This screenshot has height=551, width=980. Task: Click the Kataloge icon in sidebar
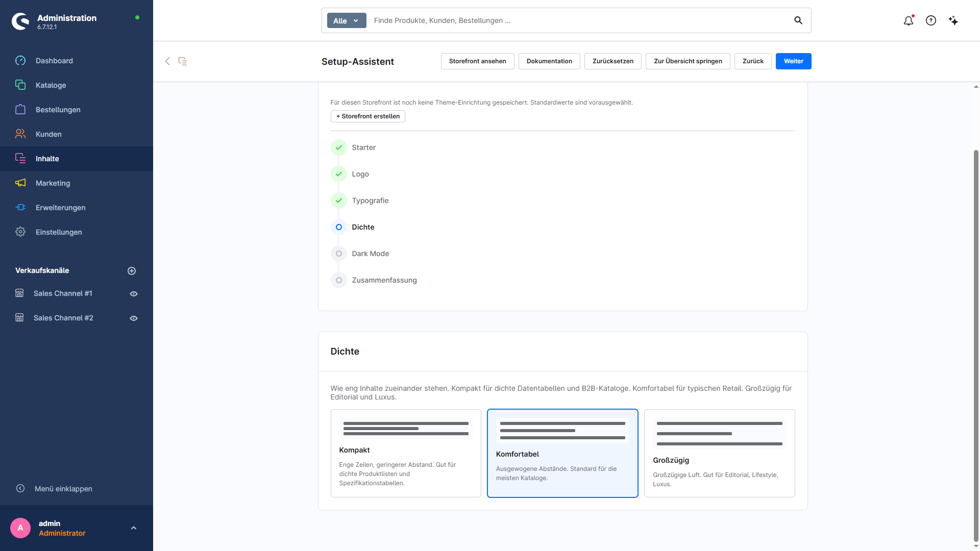(20, 85)
